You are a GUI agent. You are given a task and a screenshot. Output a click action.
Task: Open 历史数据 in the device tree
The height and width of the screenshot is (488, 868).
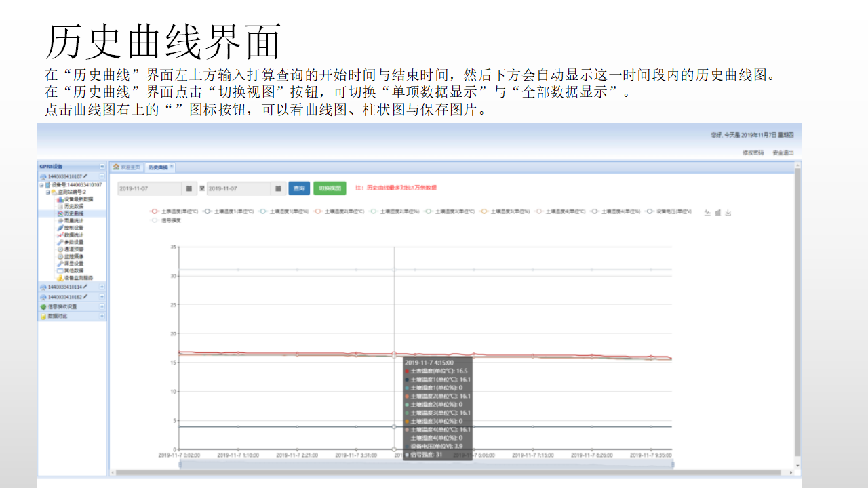coord(73,206)
